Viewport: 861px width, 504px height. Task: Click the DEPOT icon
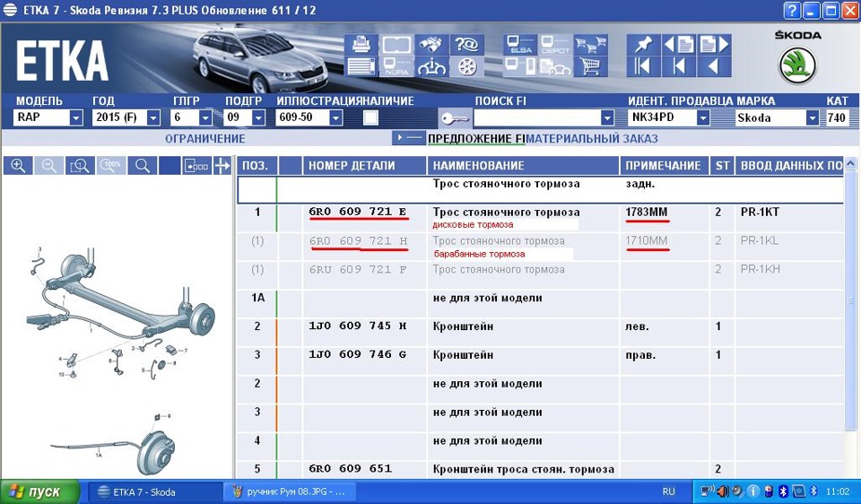pos(554,44)
